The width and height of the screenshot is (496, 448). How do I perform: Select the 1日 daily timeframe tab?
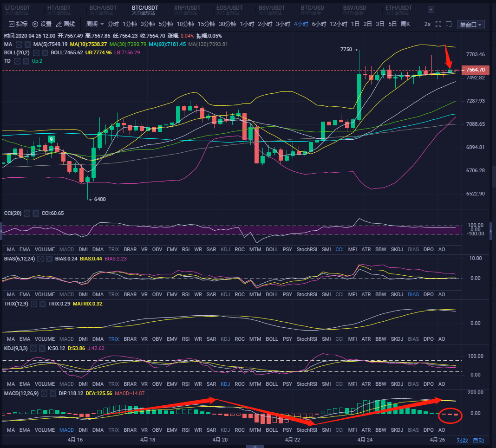point(355,24)
